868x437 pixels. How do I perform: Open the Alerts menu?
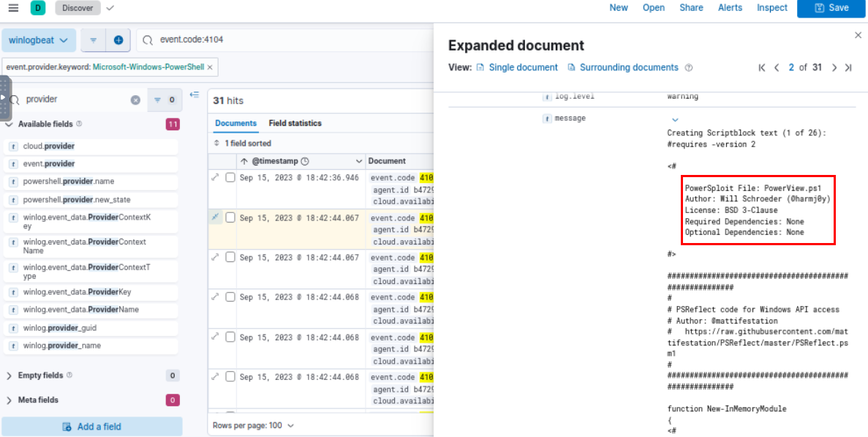731,8
